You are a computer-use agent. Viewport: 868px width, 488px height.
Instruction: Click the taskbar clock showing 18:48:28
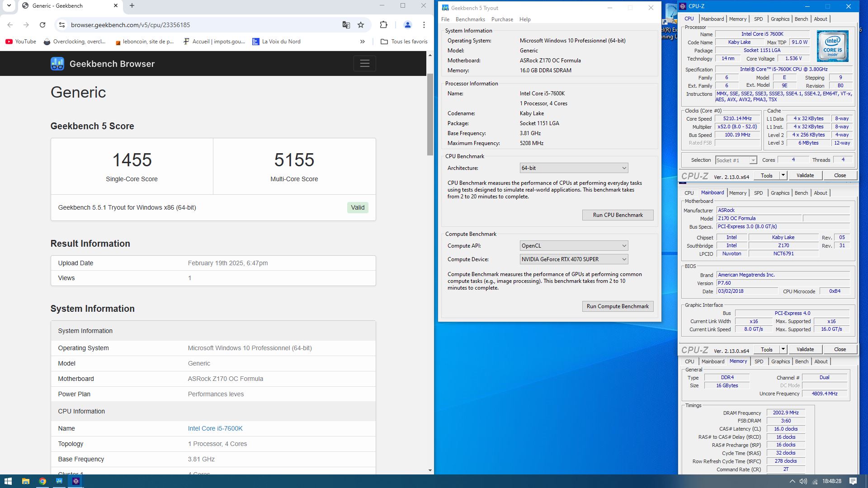tap(831, 481)
